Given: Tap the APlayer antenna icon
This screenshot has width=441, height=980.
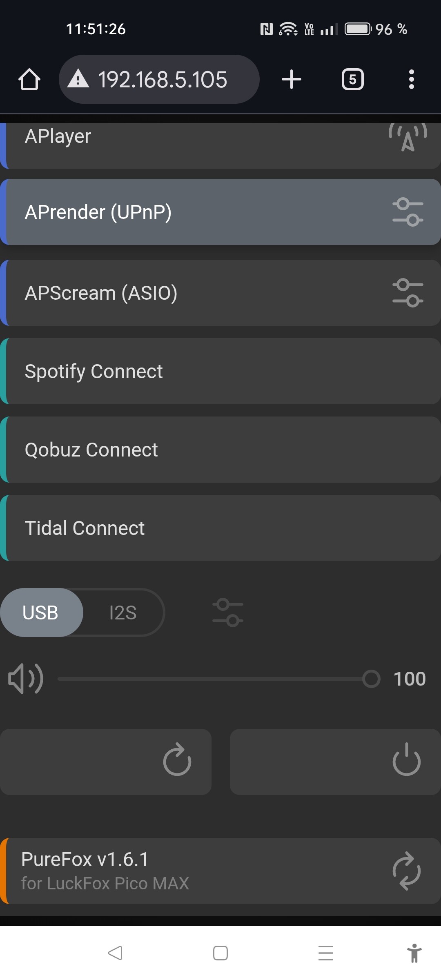Looking at the screenshot, I should tap(408, 138).
